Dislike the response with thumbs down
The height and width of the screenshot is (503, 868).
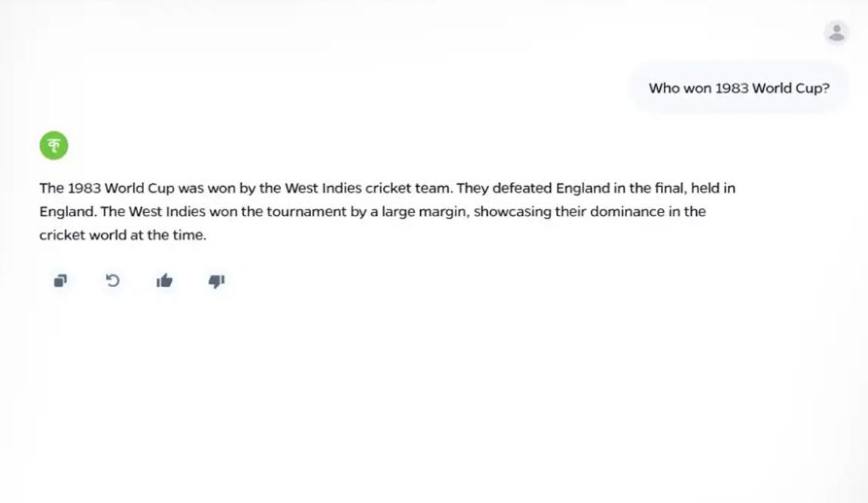217,281
